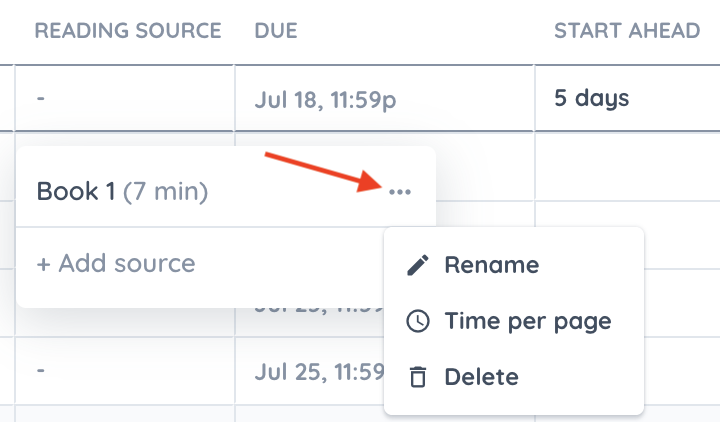The image size is (720, 422).
Task: Click the Start Ahead column header
Action: [x=627, y=31]
